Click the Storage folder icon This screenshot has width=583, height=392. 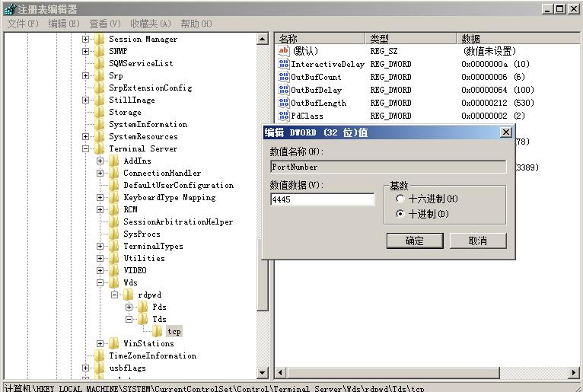[99, 113]
